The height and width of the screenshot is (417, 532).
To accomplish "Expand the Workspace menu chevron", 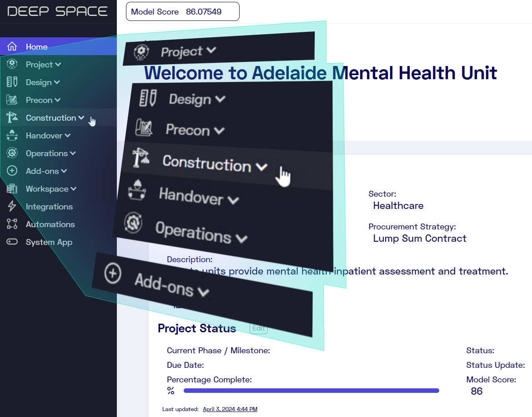I will pos(74,189).
